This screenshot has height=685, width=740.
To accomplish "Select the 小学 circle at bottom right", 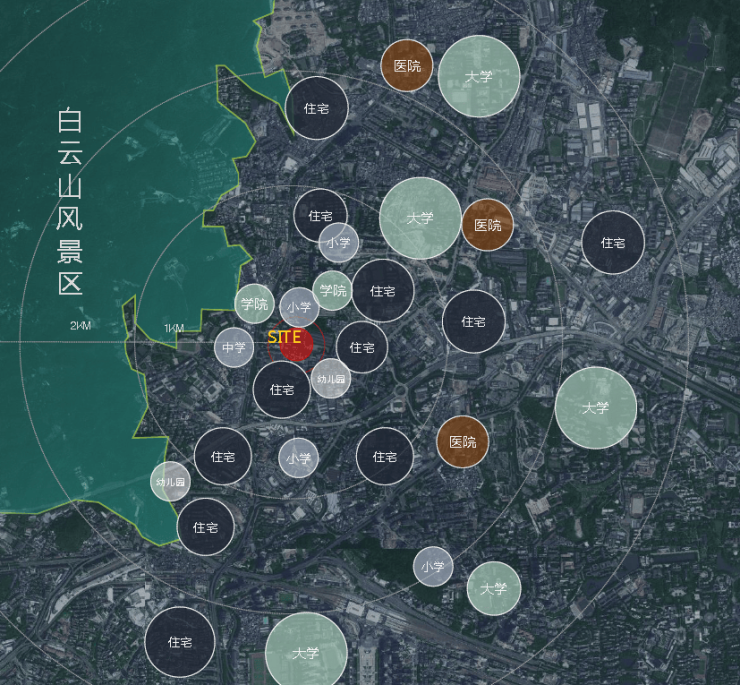I will click(433, 567).
